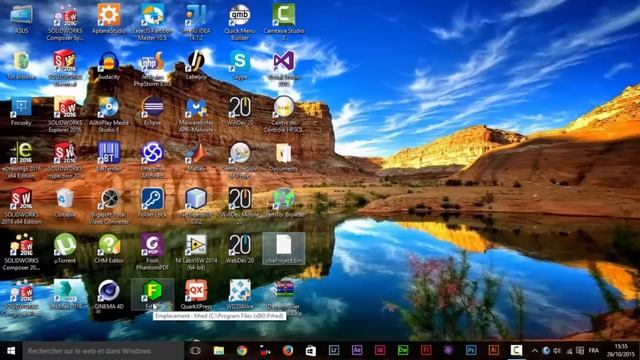Launch the Aptana Studio desktop shortcut
Image resolution: width=640 pixels, height=360 pixels.
coord(109,19)
